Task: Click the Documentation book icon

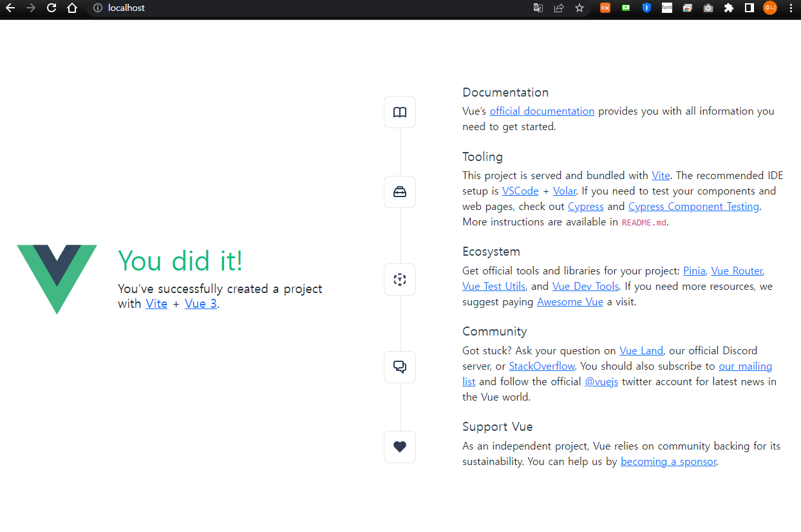Action: tap(400, 112)
